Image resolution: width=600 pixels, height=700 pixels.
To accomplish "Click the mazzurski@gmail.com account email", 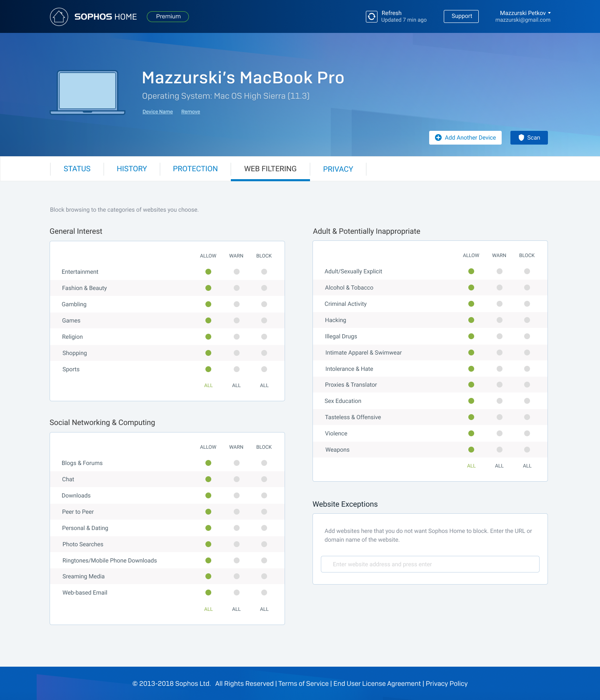I will 523,20.
